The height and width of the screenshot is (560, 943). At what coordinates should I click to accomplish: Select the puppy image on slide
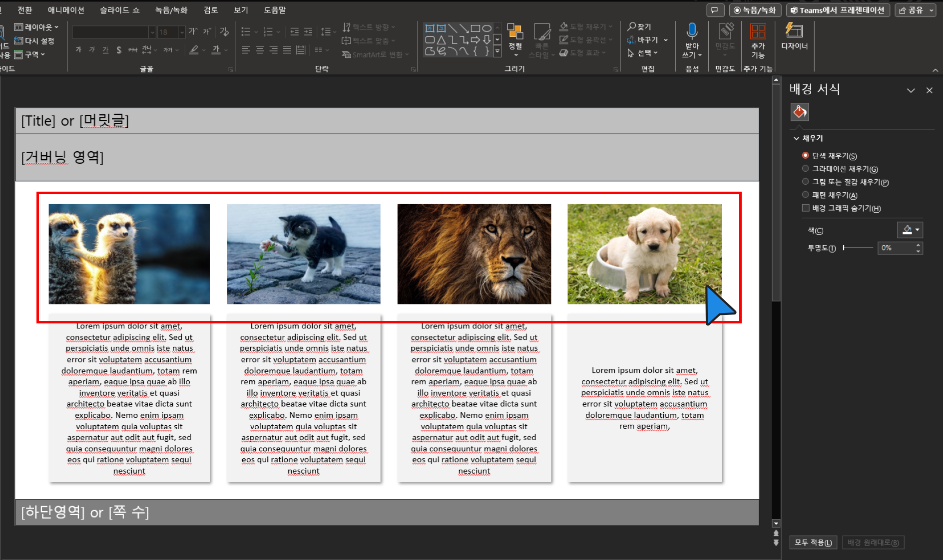[644, 254]
